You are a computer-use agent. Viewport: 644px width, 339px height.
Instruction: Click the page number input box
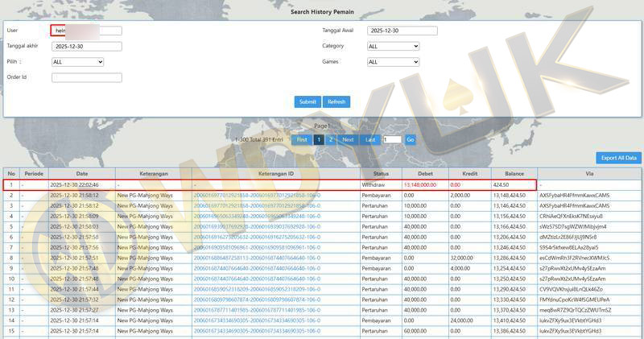392,140
